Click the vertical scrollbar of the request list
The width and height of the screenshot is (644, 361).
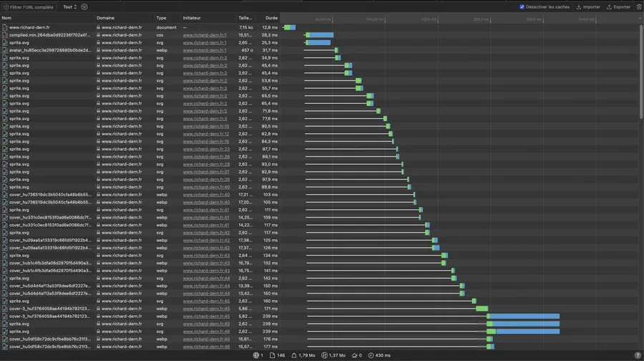[x=641, y=71]
